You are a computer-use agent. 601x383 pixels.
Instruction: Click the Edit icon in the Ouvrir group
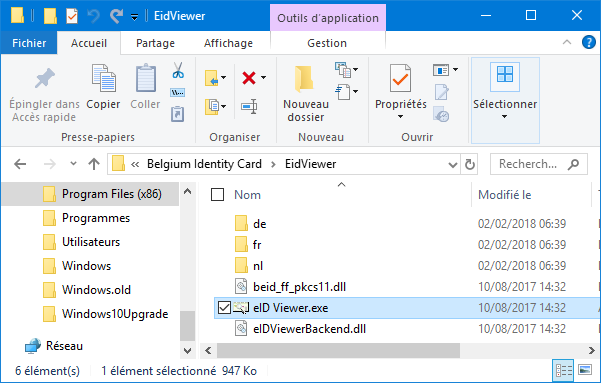click(441, 92)
